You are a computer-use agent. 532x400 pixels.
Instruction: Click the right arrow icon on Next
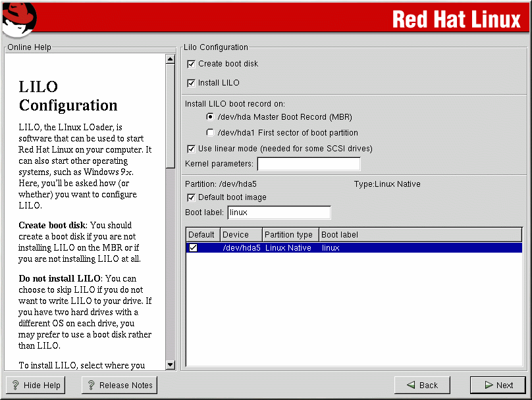(x=488, y=386)
